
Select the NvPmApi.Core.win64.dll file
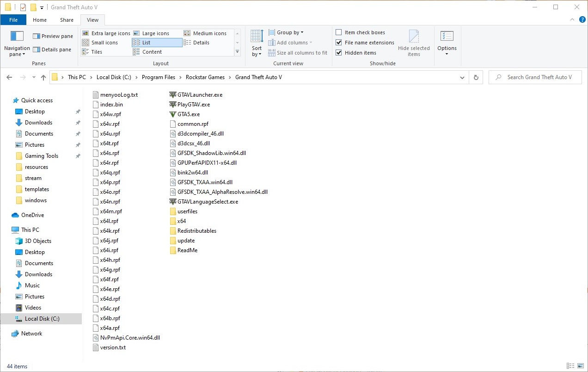126,337
